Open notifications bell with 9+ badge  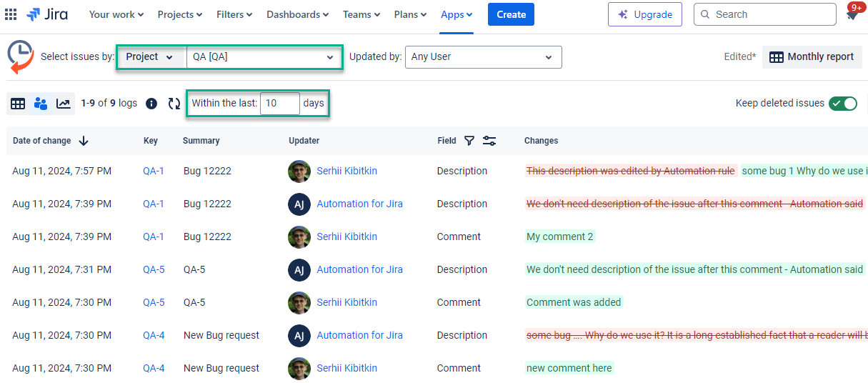pos(852,14)
